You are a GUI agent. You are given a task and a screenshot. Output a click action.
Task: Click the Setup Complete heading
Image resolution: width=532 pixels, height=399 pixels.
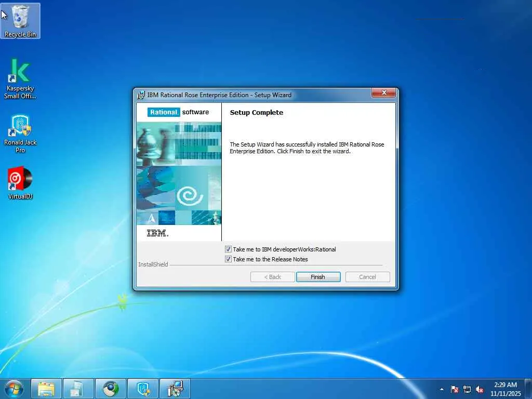point(256,113)
